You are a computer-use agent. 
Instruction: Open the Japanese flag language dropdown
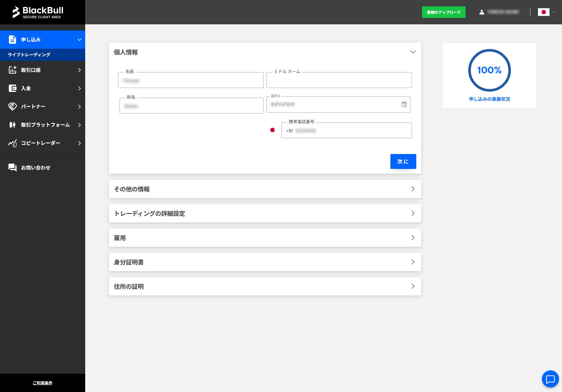[544, 12]
